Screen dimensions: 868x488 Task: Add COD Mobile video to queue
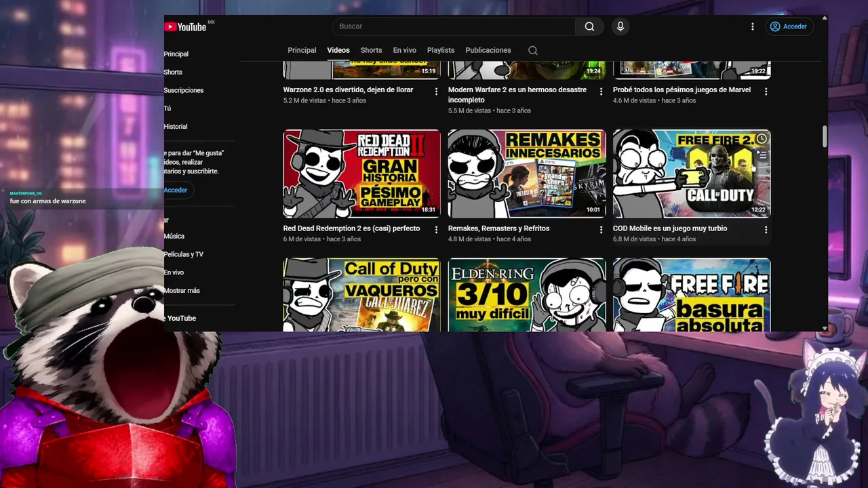pyautogui.click(x=762, y=155)
